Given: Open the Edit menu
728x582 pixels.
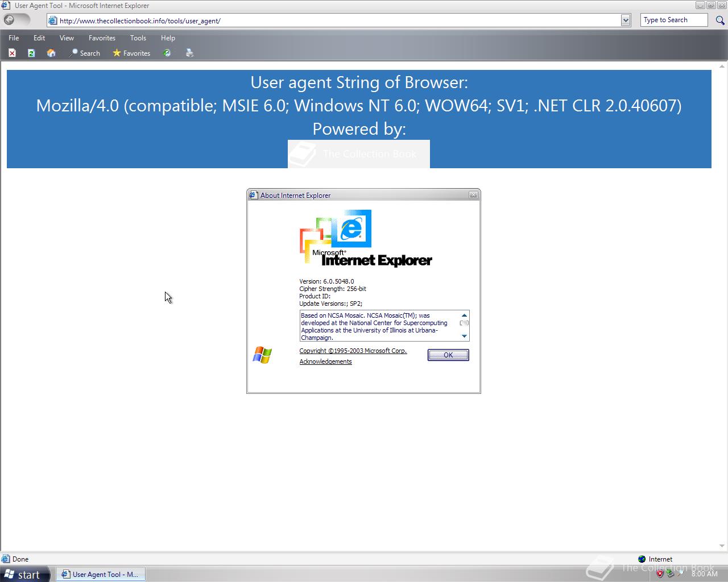Looking at the screenshot, I should 39,38.
